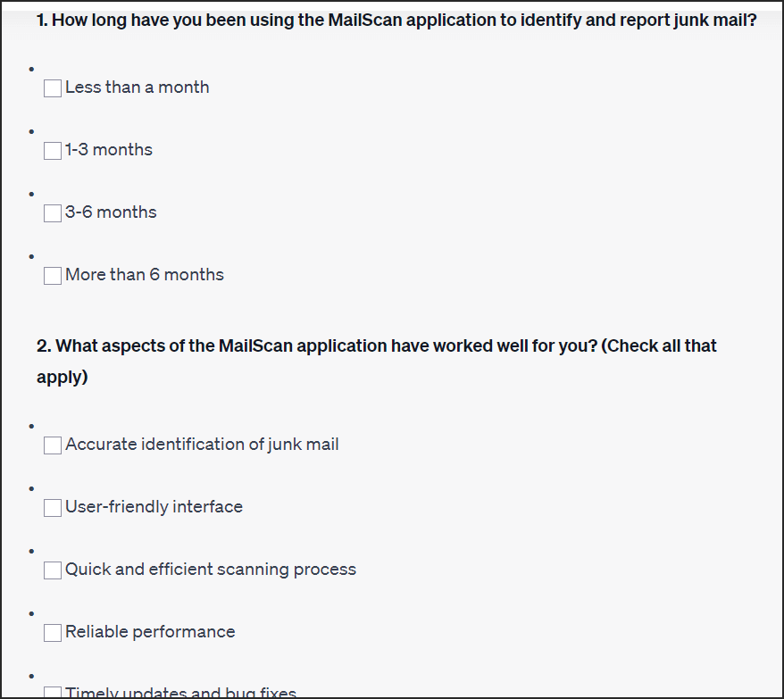The width and height of the screenshot is (784, 699).
Task: Mark the 'More than 6 months' checkbox
Action: (53, 276)
